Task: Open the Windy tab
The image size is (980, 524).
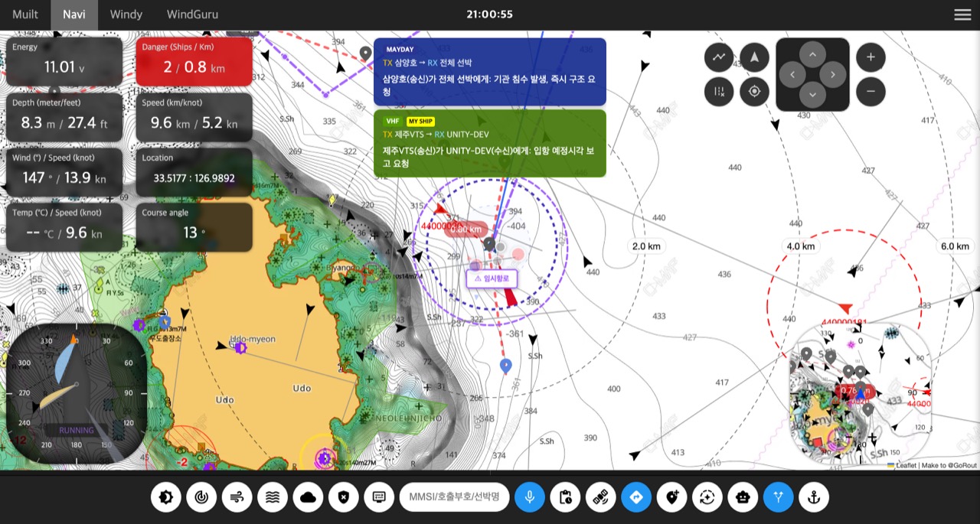Action: (126, 15)
